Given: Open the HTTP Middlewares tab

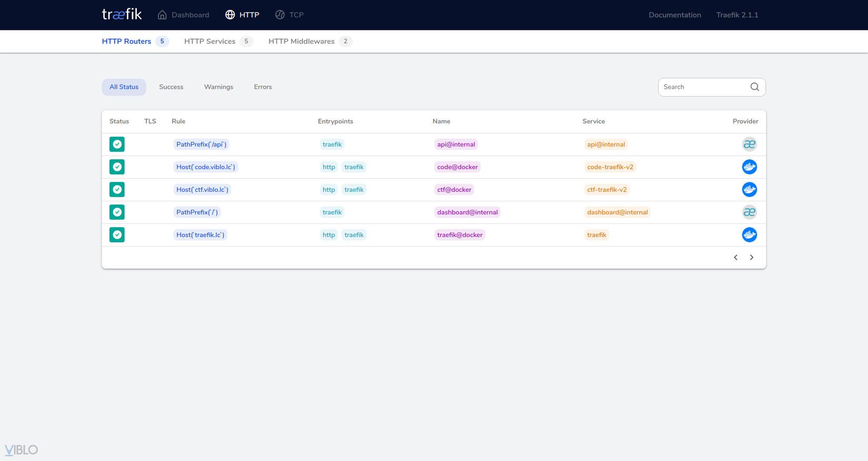Looking at the screenshot, I should pos(310,42).
